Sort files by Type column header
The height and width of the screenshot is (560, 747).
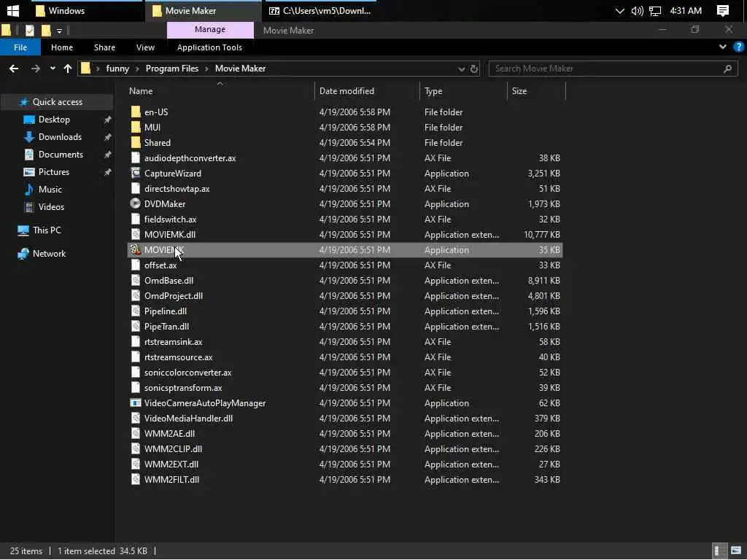tap(433, 91)
